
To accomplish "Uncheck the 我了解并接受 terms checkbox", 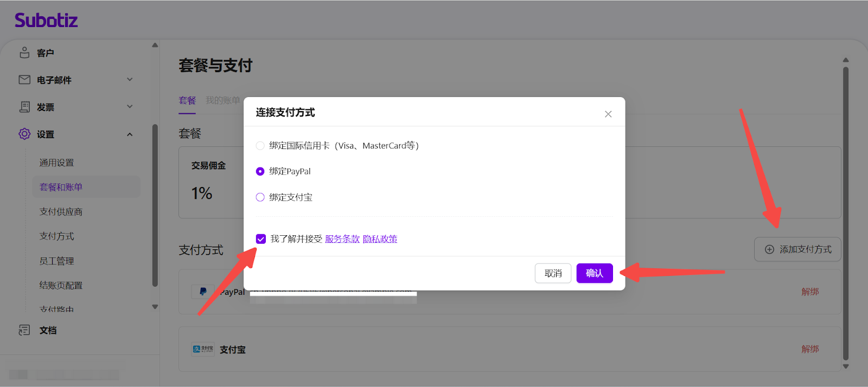I will 261,239.
